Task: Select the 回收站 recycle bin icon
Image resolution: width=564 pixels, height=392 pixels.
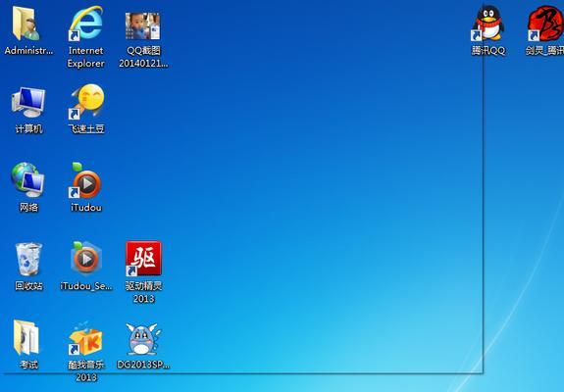Action: [28, 260]
